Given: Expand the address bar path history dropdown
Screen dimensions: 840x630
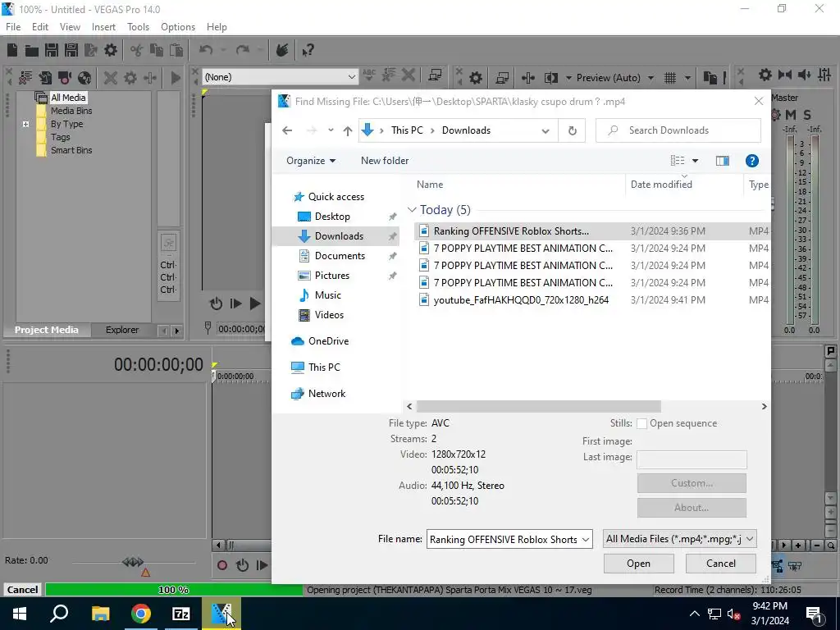Looking at the screenshot, I should [546, 130].
